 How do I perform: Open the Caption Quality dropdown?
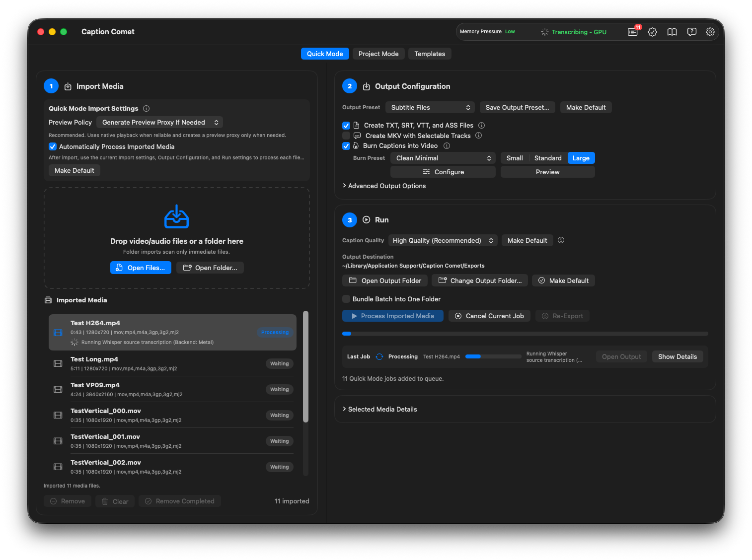pos(443,240)
